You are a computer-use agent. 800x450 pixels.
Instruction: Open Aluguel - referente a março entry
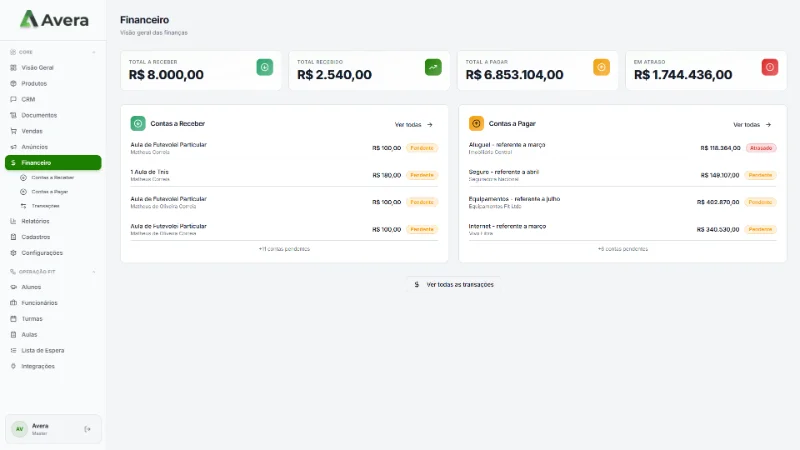[622, 148]
